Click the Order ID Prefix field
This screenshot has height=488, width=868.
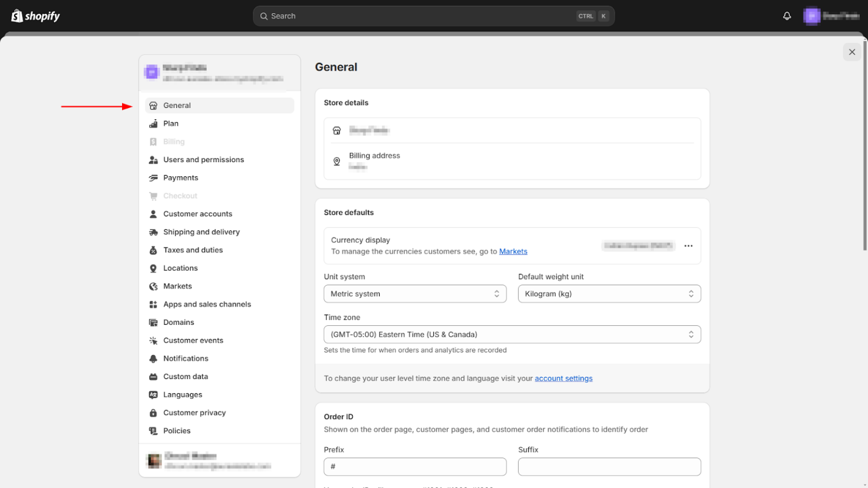[x=414, y=467]
